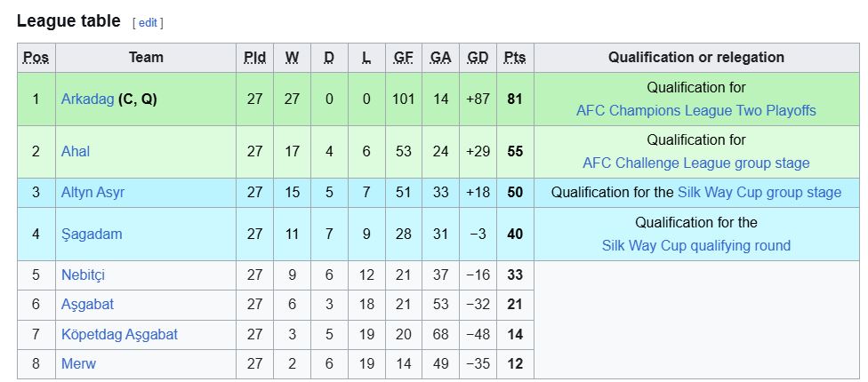Open the Arkadag team link
Image resolution: width=868 pixels, height=382 pixels.
click(87, 99)
